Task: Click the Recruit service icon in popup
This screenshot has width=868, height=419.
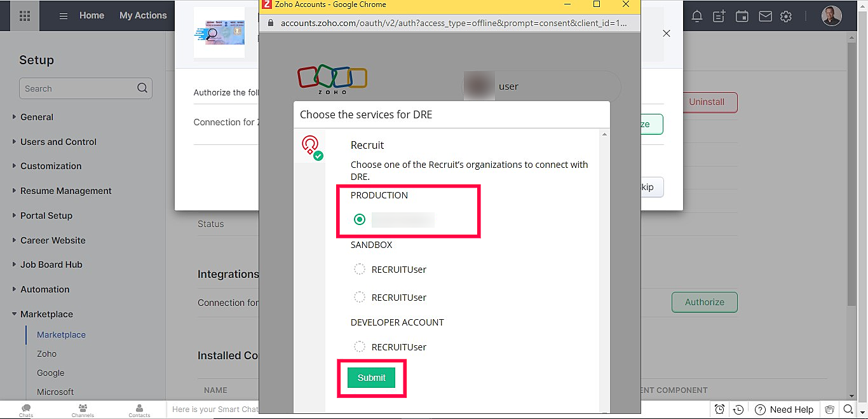Action: point(311,147)
